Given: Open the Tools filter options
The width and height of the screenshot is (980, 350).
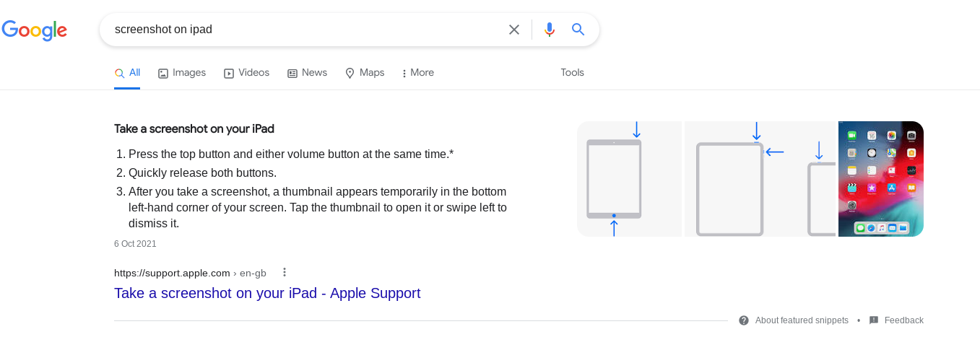Looking at the screenshot, I should (572, 72).
